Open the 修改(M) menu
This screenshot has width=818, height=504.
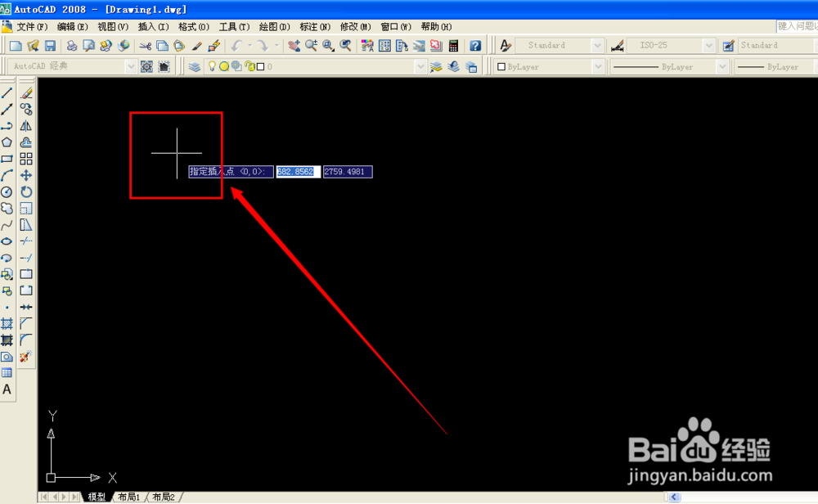(355, 27)
